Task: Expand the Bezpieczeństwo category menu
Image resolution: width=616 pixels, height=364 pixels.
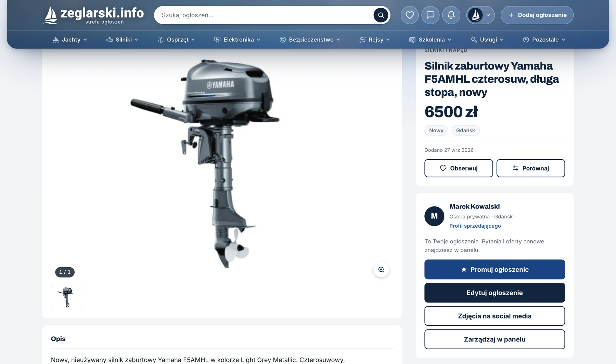Action: pyautogui.click(x=310, y=40)
